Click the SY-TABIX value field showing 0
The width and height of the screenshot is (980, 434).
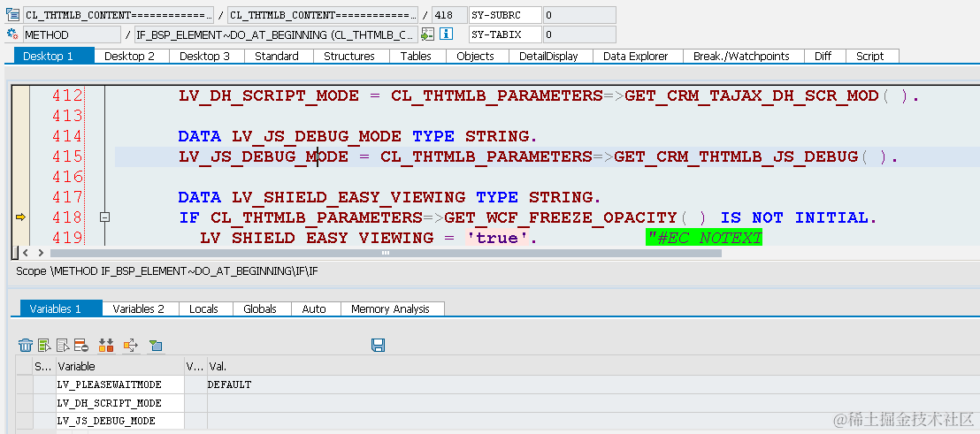579,34
